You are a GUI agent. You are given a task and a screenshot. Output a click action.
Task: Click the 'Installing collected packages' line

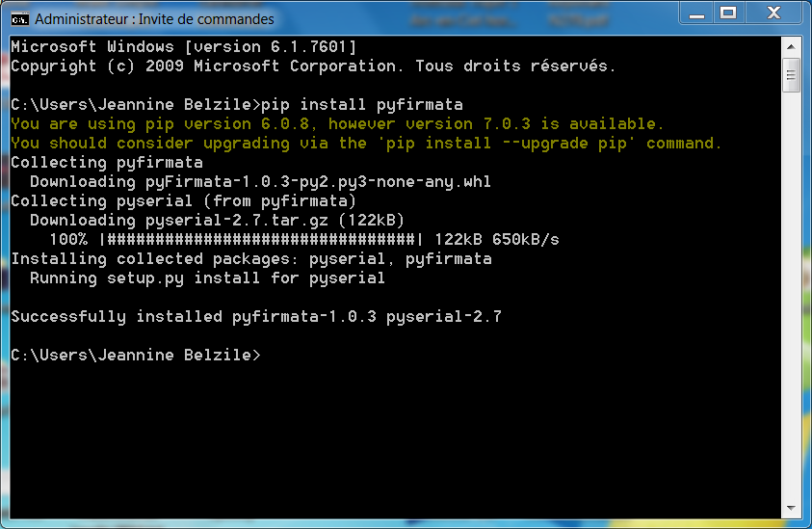click(x=251, y=259)
